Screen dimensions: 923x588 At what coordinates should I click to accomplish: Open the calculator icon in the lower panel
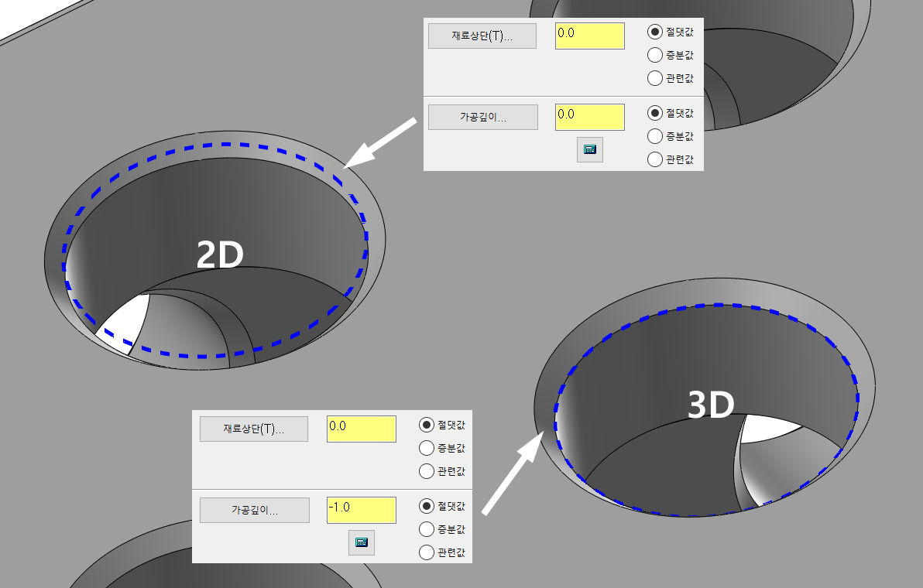tap(362, 542)
